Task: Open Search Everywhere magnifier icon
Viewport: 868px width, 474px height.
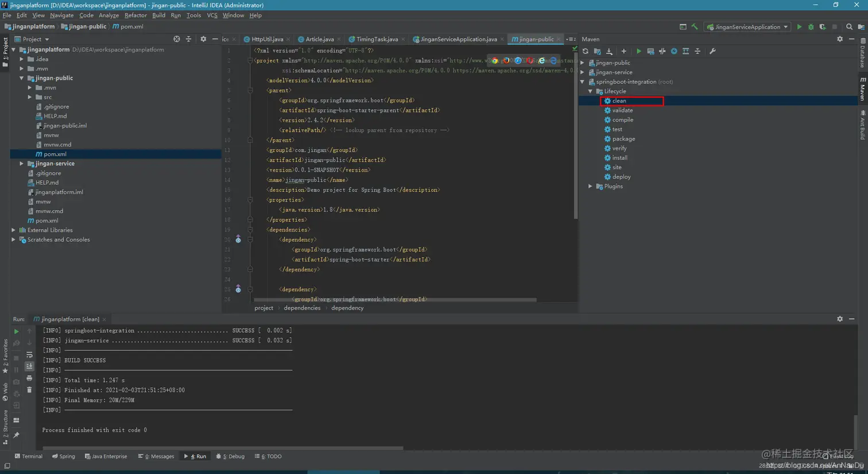Action: click(x=849, y=26)
